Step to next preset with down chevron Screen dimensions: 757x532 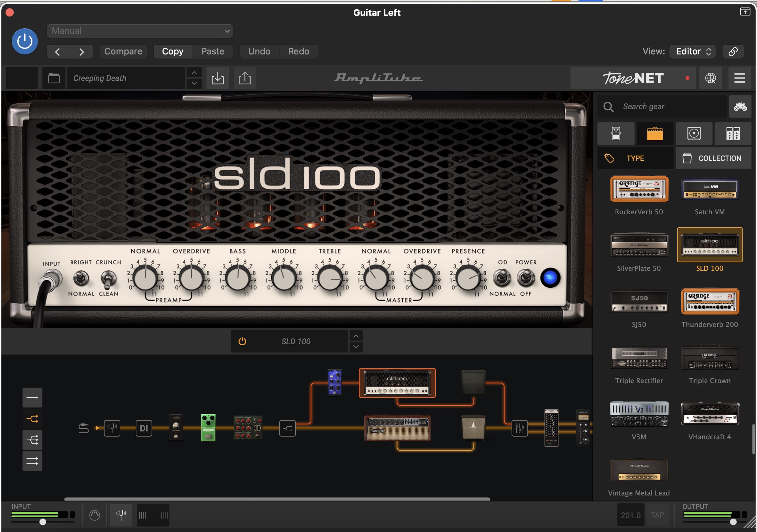pos(194,83)
